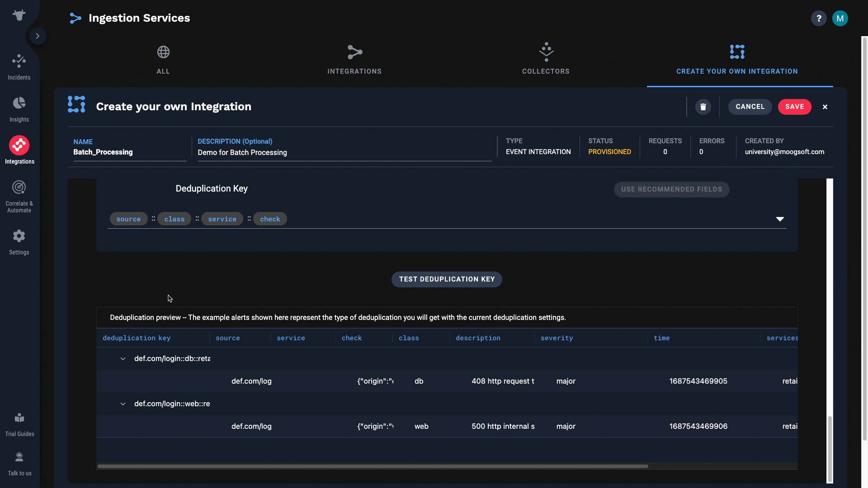The height and width of the screenshot is (488, 868).
Task: Select the class key chip
Action: 174,219
